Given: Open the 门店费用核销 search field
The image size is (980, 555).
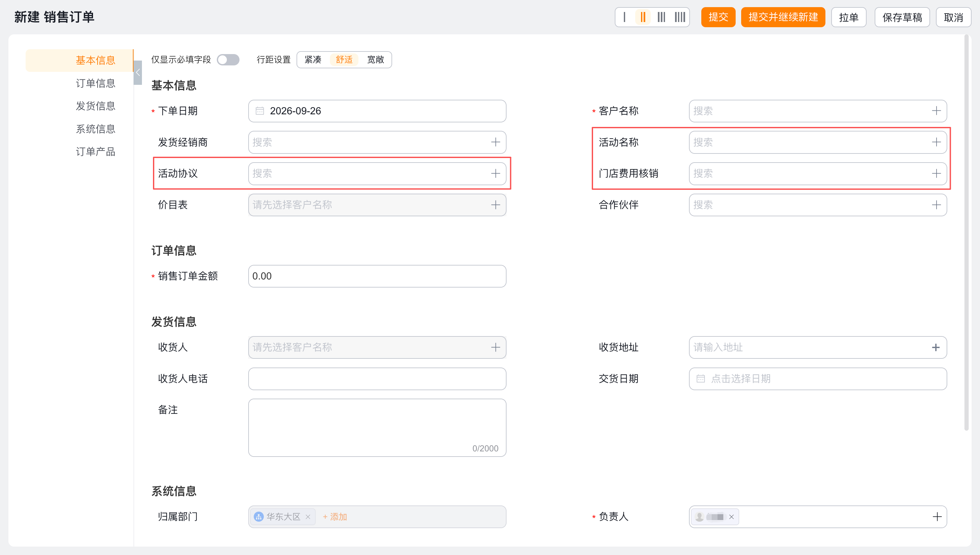Looking at the screenshot, I should pyautogui.click(x=818, y=174).
